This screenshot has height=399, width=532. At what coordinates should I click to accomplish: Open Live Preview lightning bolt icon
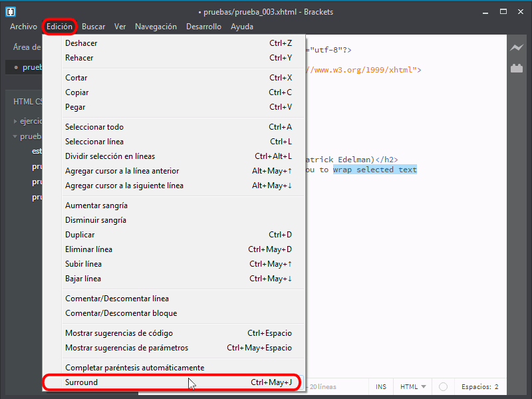(x=517, y=48)
